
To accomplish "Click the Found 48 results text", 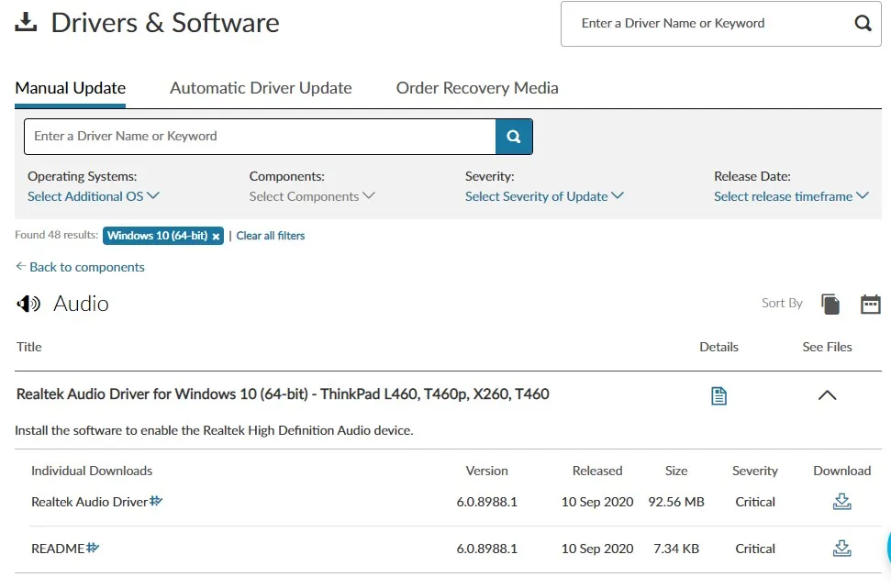I will pyautogui.click(x=56, y=235).
